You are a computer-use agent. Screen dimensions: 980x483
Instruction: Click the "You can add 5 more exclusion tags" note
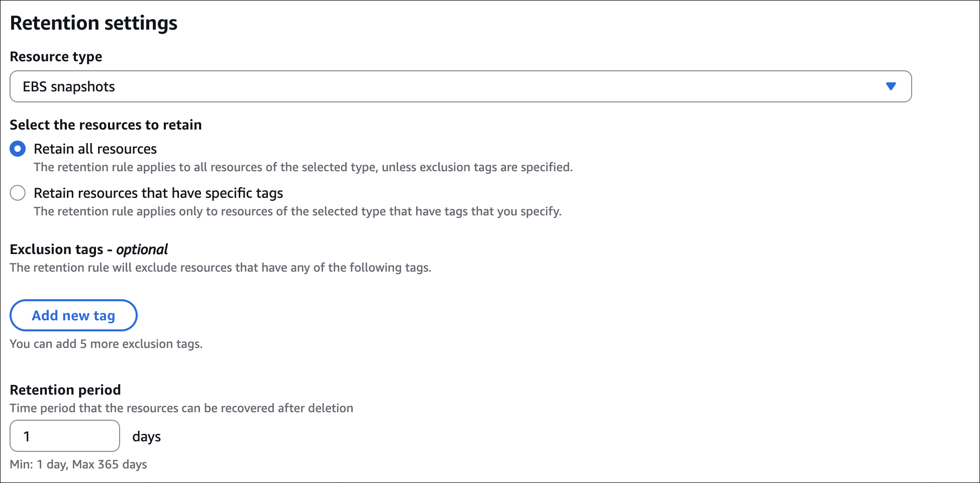click(106, 344)
